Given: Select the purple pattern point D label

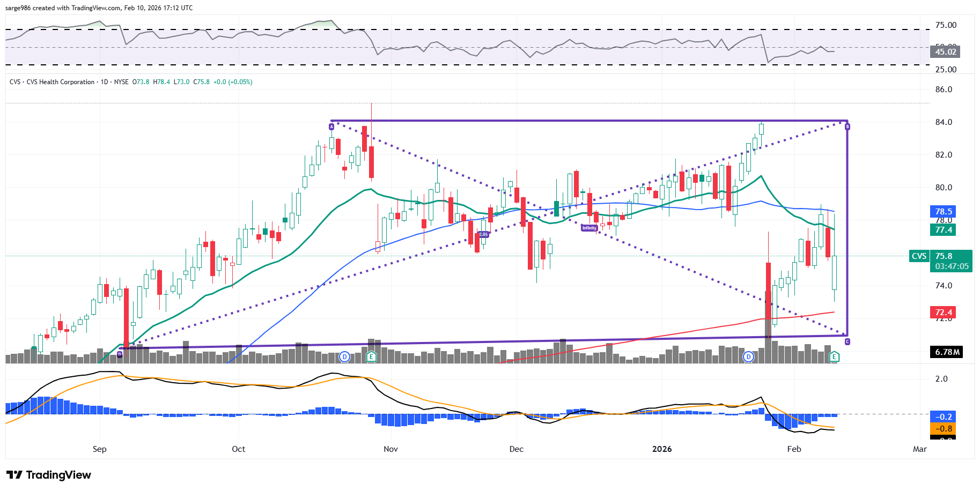Looking at the screenshot, I should click(120, 354).
